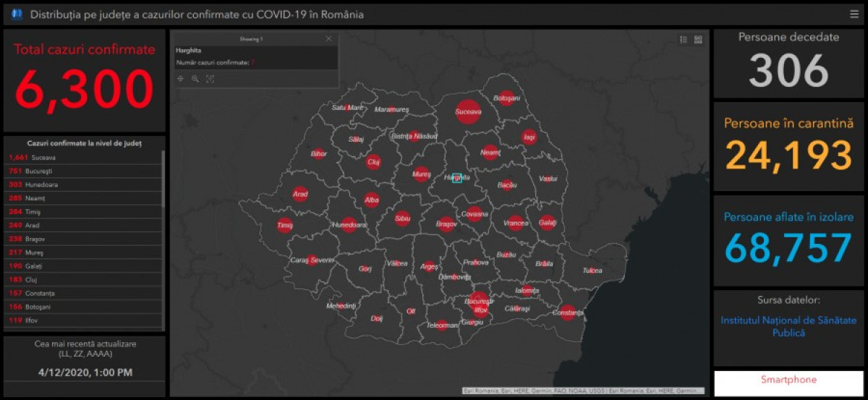This screenshot has width=868, height=400.
Task: Select Timiș row in the county list
Action: click(83, 212)
